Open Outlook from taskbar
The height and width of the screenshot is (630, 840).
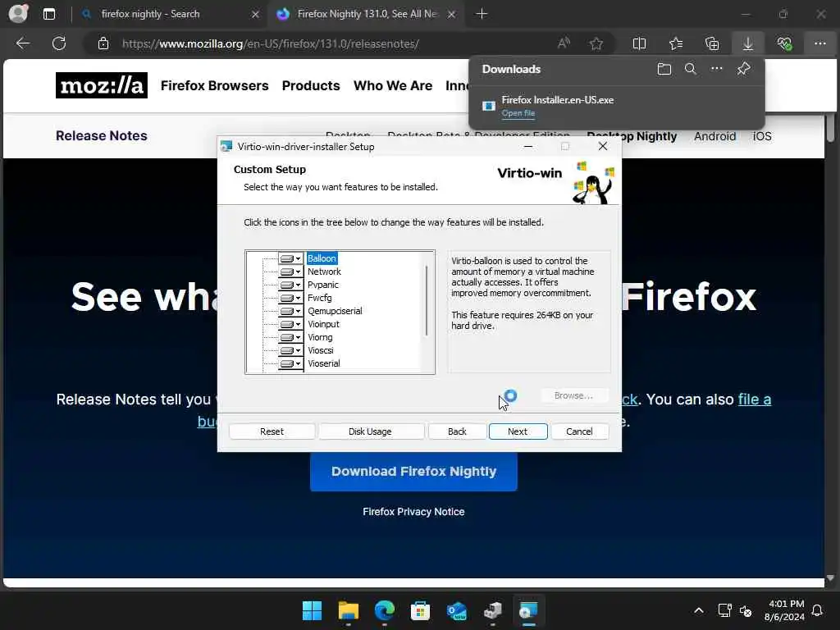pyautogui.click(x=456, y=610)
